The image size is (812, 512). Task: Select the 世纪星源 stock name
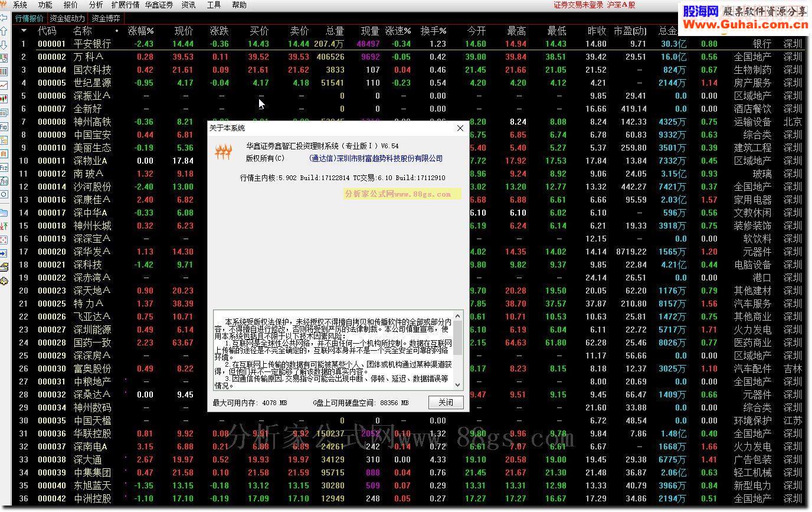tap(92, 83)
